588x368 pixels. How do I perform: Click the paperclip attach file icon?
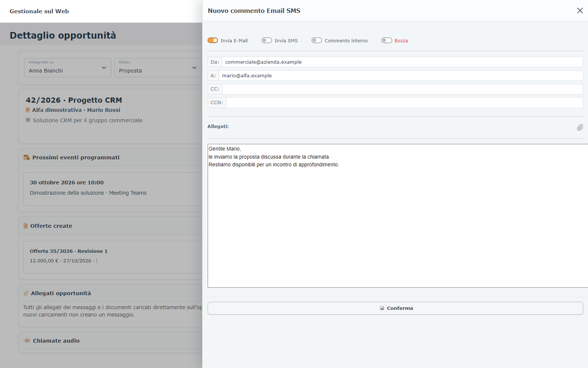[x=580, y=127]
